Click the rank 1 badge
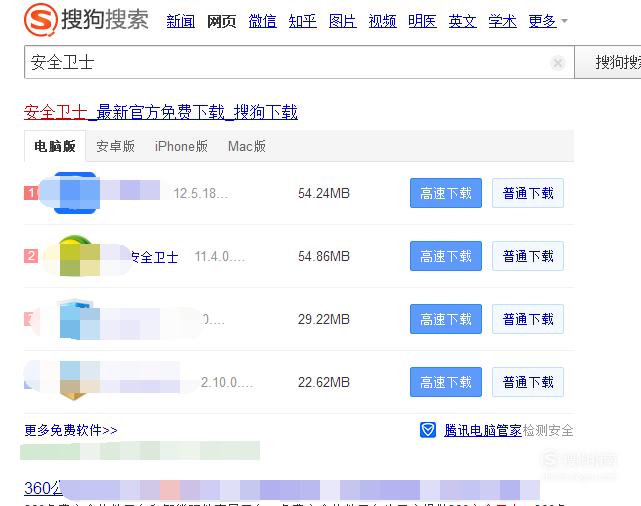The image size is (641, 506). click(x=31, y=193)
